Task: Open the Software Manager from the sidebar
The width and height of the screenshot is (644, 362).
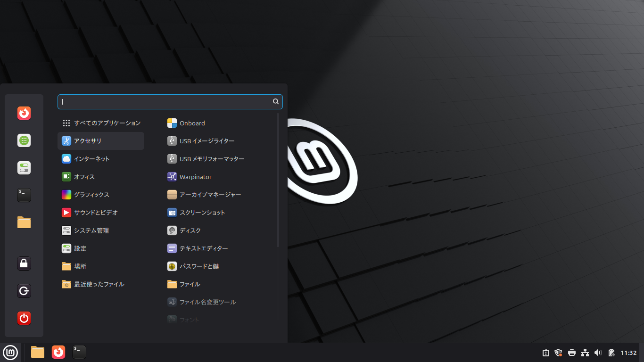Action: point(24,140)
